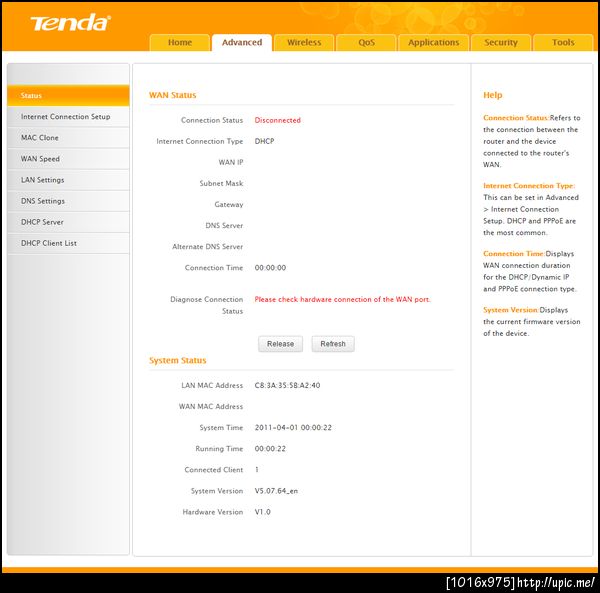Click the Subnet Mask label
Viewport: 600px width, 593px height.
click(221, 183)
